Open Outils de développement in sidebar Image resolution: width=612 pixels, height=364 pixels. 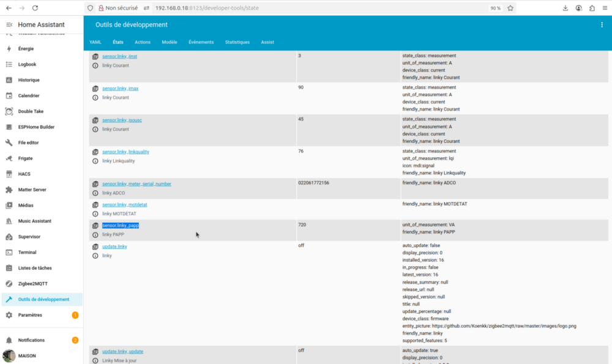42,299
